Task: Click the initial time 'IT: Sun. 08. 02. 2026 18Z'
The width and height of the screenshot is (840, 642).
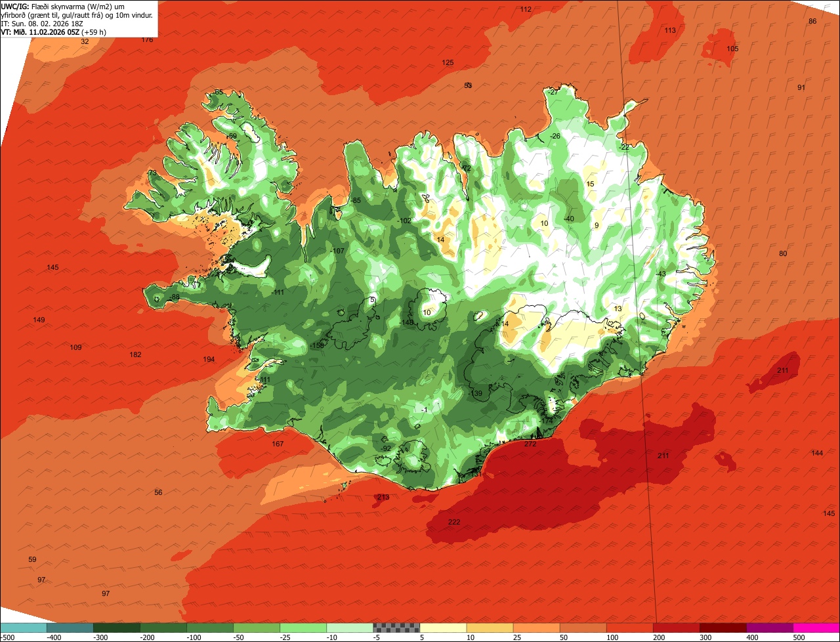Action: click(42, 23)
